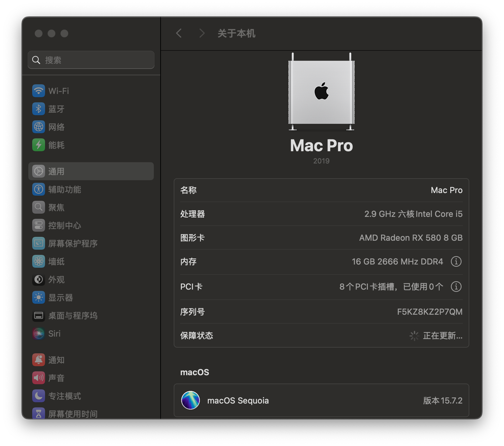Click the 处理器 label
Viewport: 504px width, 446px height.
[192, 214]
